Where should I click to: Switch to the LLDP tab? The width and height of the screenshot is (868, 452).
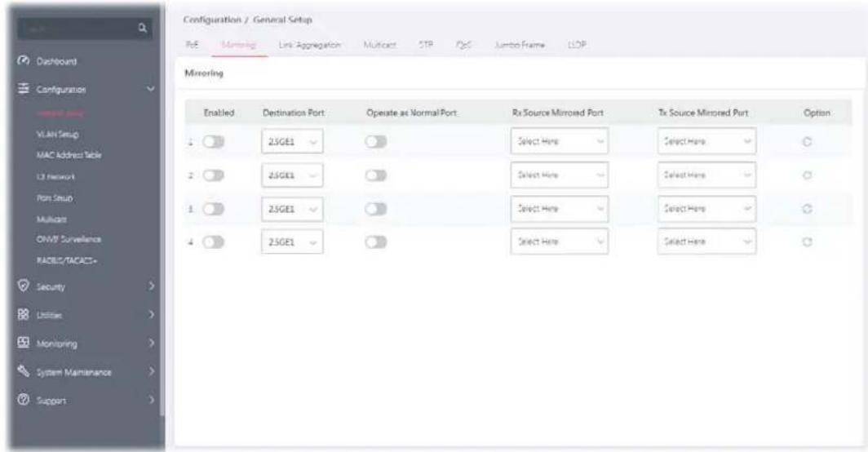point(577,45)
